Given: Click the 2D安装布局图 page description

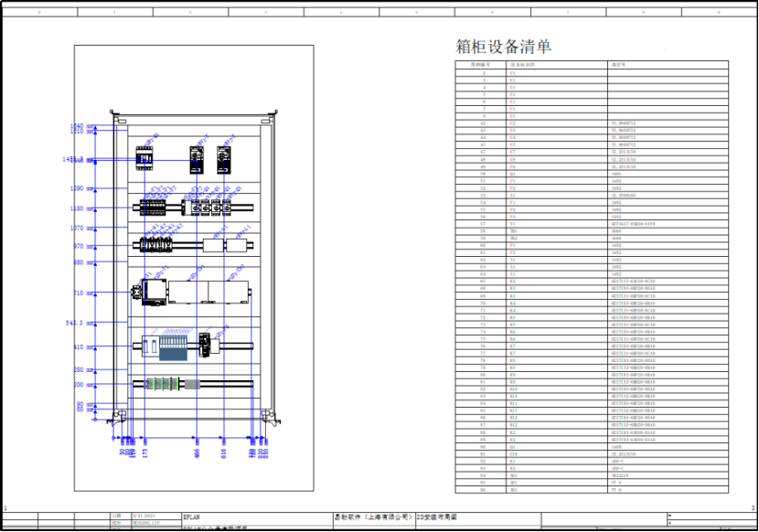Looking at the screenshot, I should (437, 517).
